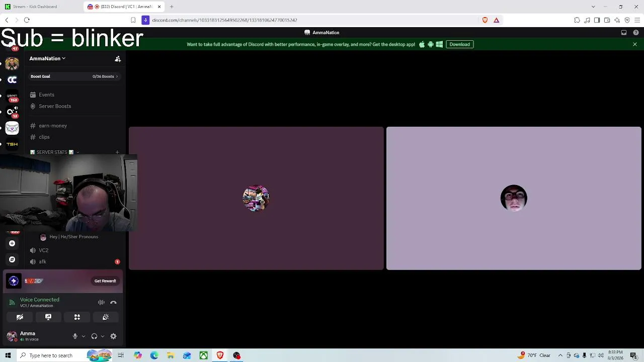Open the server with 153 unread badge
The image size is (644, 362).
(x=12, y=97)
